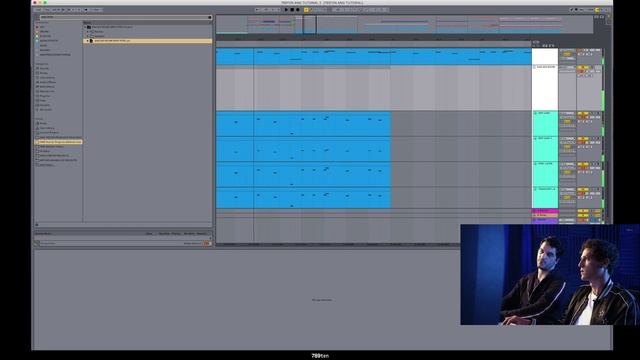
Task: Open the Drums browser category
Action: pyautogui.click(x=43, y=73)
